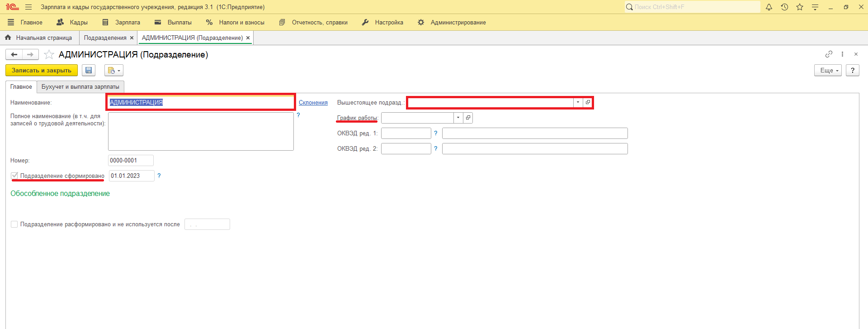Expand График работы dropdown

click(x=458, y=118)
